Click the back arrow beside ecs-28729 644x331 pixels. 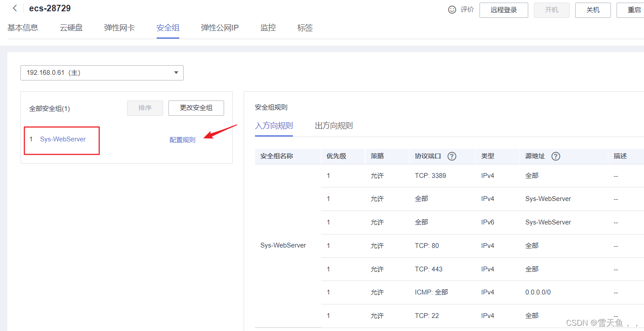tap(15, 8)
